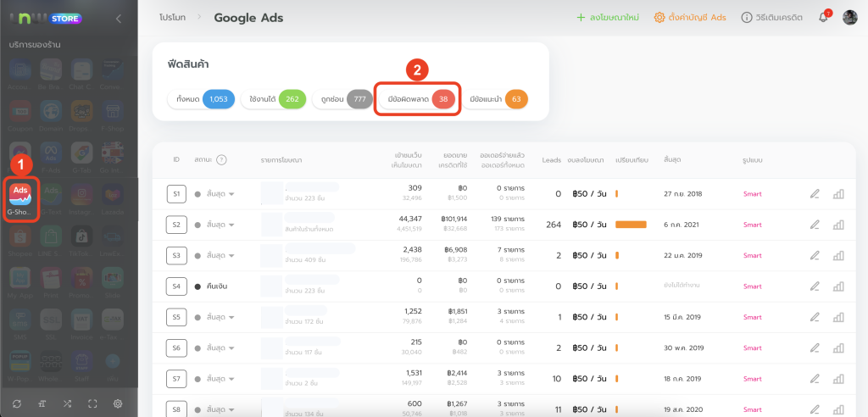Collapse the sidebar with the chevron arrow
Viewport: 868px width, 417px height.
[118, 18]
